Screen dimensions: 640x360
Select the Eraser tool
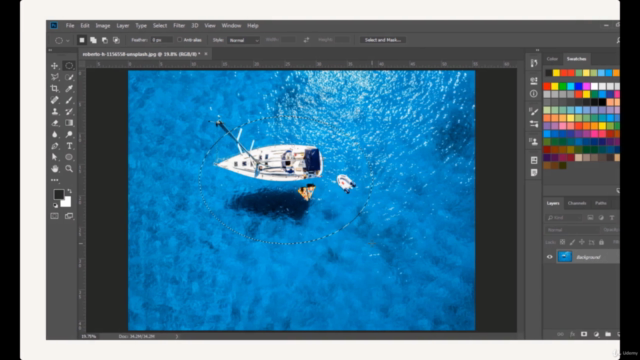tap(54, 123)
